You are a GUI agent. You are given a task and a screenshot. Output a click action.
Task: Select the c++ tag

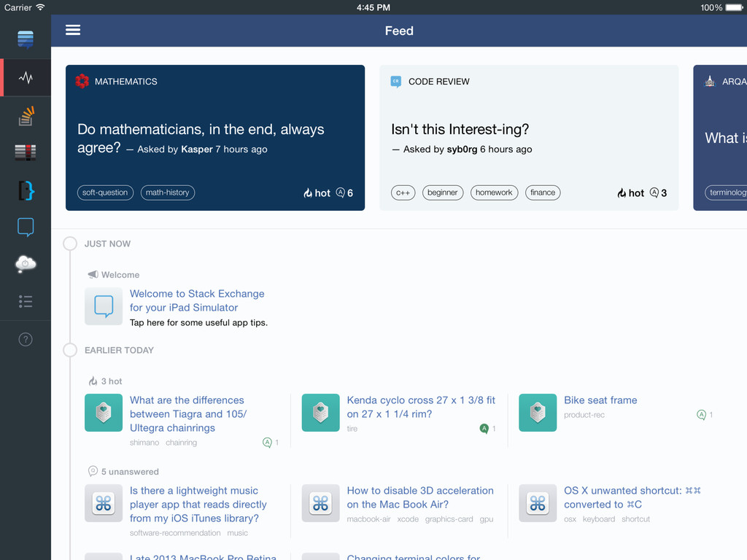pyautogui.click(x=403, y=192)
